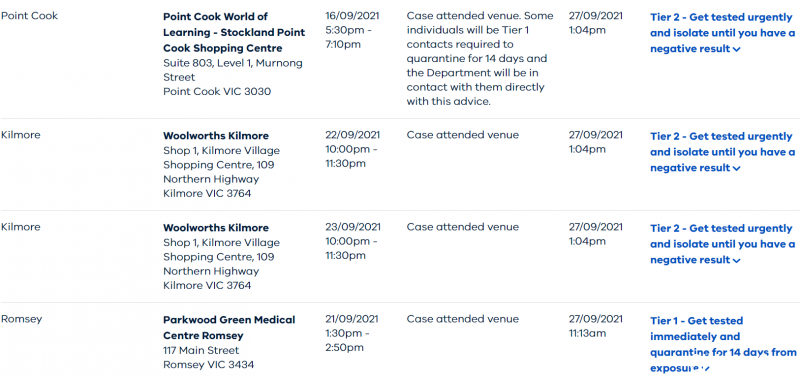Click Parkwood Green Medical Centre Romsey title
This screenshot has width=800, height=376.
click(x=229, y=328)
